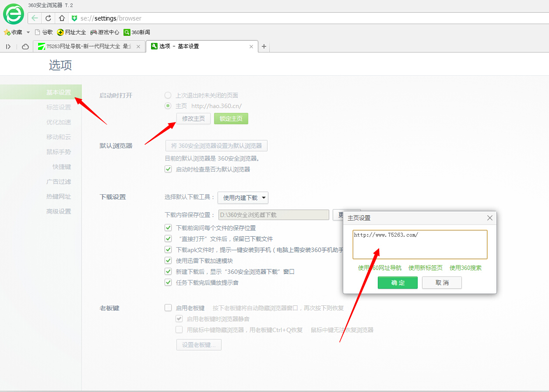Click the 使用新标签页 link
The image size is (549, 392).
click(426, 268)
